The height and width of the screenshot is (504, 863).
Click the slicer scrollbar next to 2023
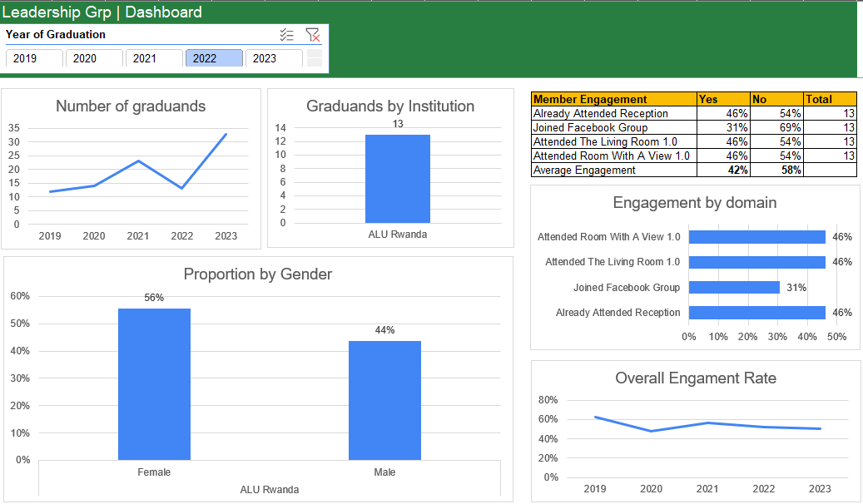pyautogui.click(x=315, y=57)
